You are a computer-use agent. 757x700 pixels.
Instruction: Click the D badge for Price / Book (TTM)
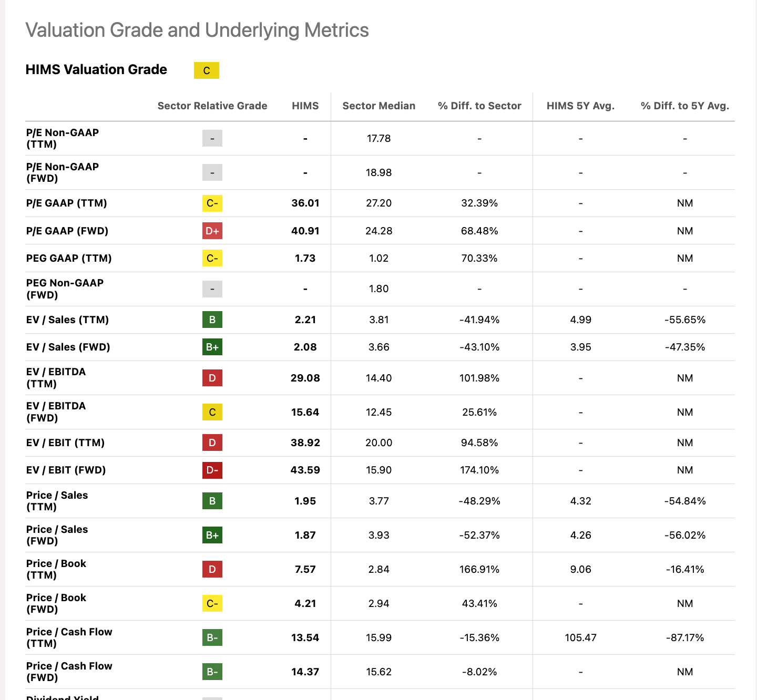[212, 569]
